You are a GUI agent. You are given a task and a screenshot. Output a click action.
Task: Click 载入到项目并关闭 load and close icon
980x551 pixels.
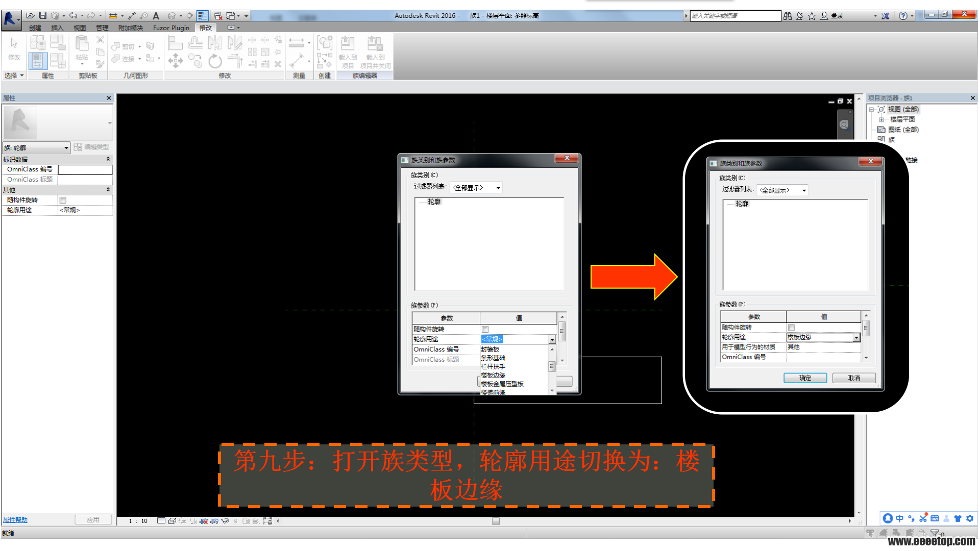pos(375,52)
